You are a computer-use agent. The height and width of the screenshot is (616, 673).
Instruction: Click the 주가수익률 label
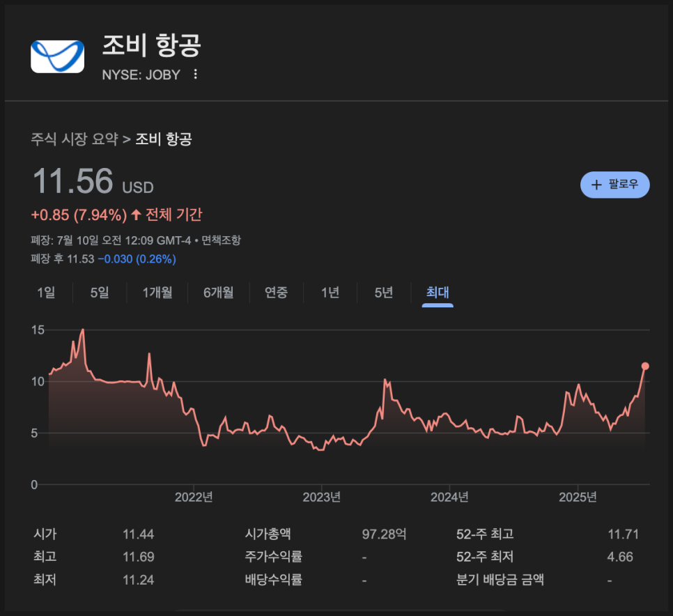point(273,557)
